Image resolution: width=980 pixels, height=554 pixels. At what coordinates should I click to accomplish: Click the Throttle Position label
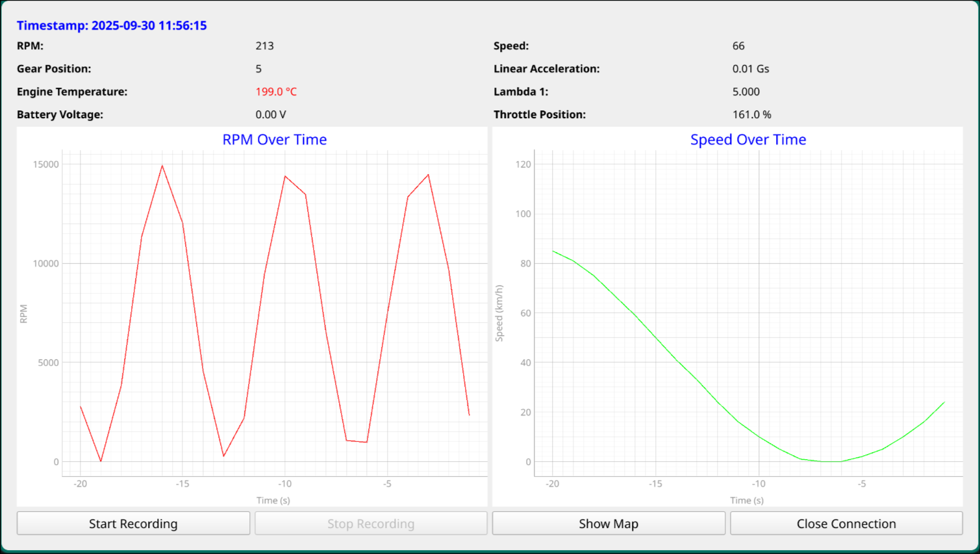point(539,114)
